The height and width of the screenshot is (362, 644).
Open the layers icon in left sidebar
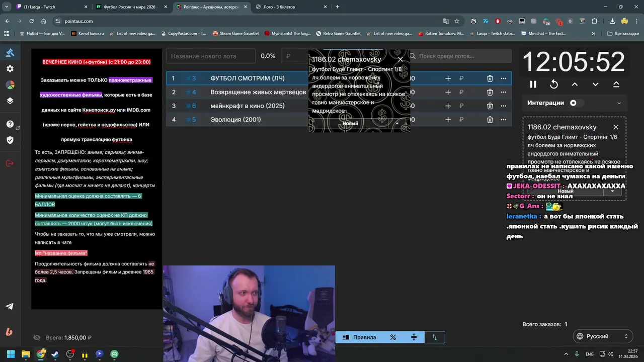pyautogui.click(x=10, y=101)
